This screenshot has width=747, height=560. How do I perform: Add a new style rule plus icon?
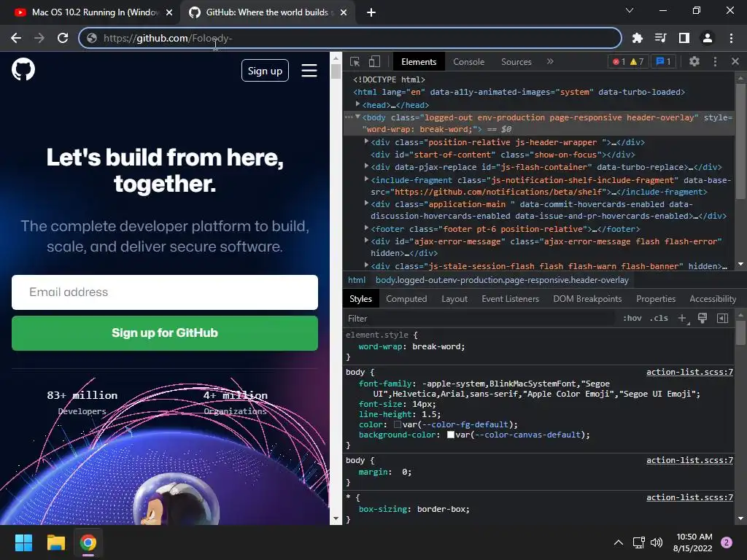[683, 318]
